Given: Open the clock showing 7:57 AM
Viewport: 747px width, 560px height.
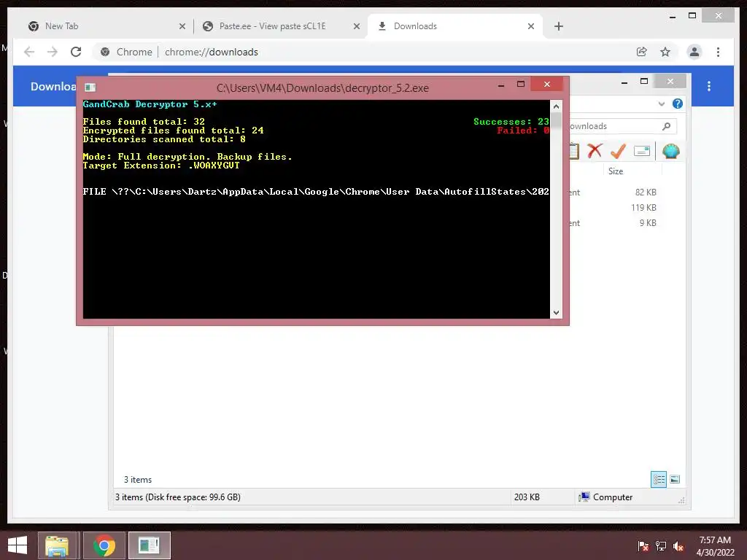Looking at the screenshot, I should pyautogui.click(x=715, y=546).
